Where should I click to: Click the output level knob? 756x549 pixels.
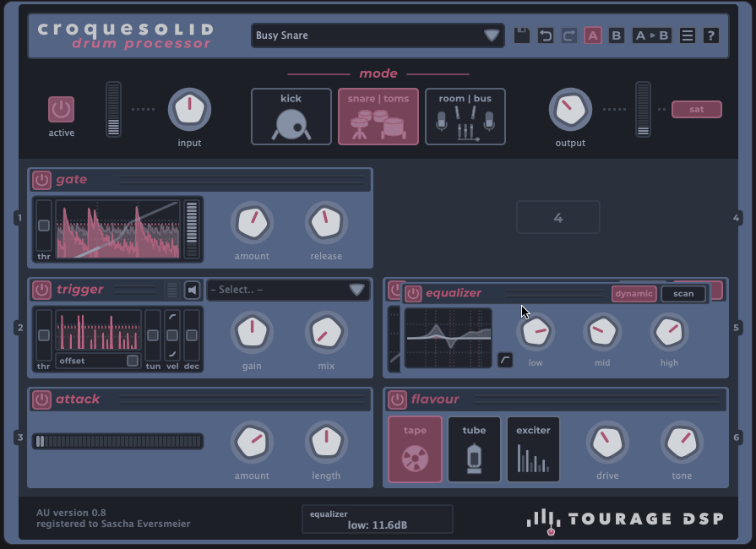(570, 110)
